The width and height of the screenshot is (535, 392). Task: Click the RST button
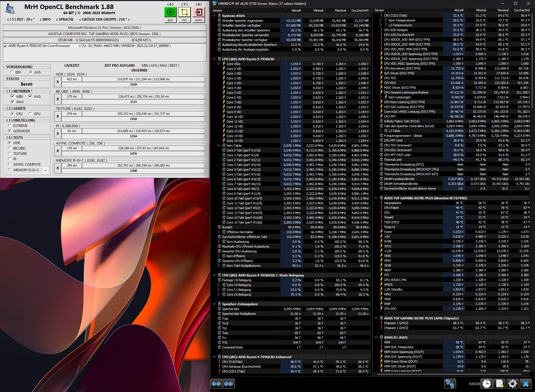point(170,20)
